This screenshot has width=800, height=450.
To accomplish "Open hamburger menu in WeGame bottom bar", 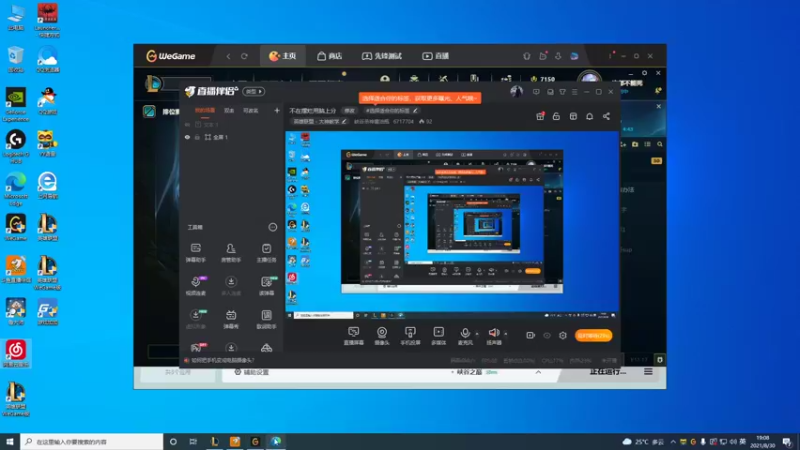I will (x=648, y=371).
